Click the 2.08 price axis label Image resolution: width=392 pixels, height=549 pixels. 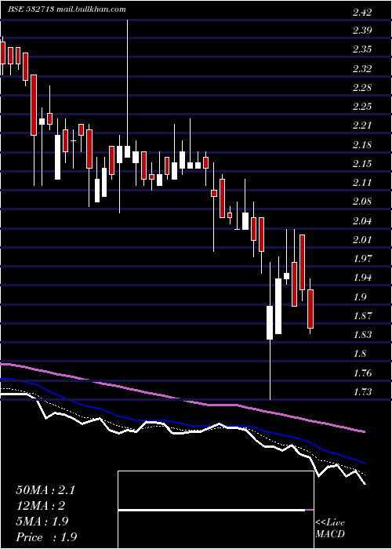coord(362,202)
